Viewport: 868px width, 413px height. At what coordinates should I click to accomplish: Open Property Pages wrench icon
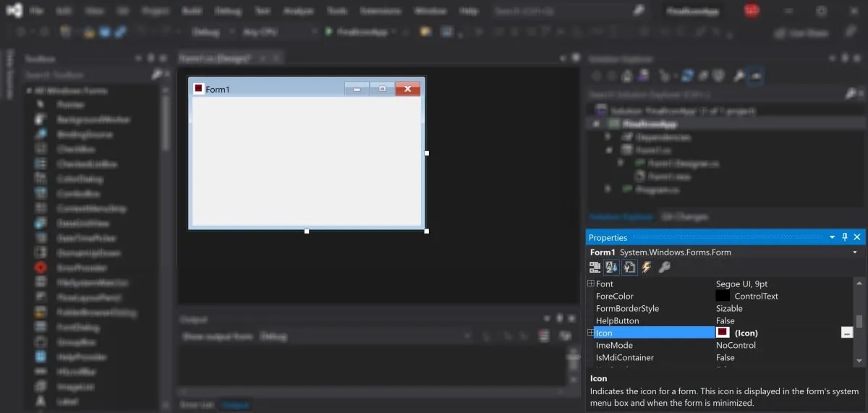(x=664, y=268)
